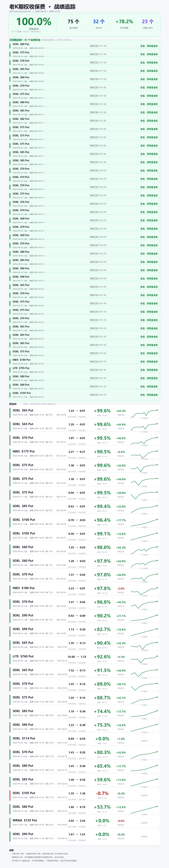Select the MRNA $135 Put position
This screenshot has height=868, width=169.
pos(84,822)
